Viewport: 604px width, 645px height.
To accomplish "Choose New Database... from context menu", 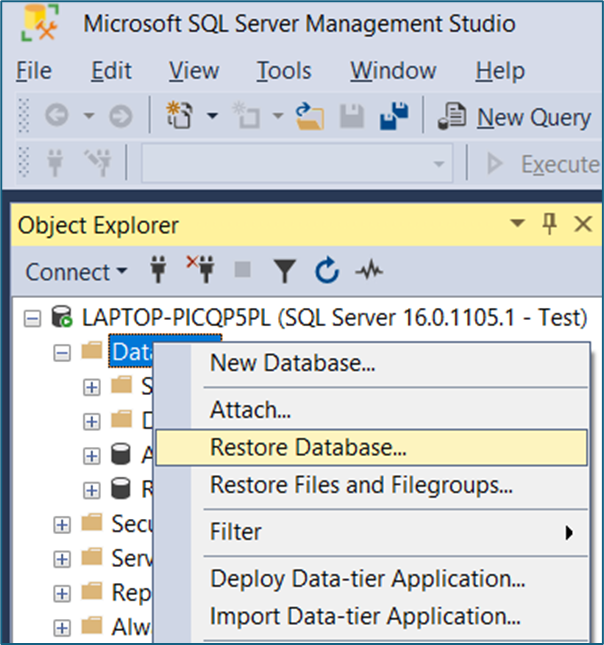I will (372, 363).
